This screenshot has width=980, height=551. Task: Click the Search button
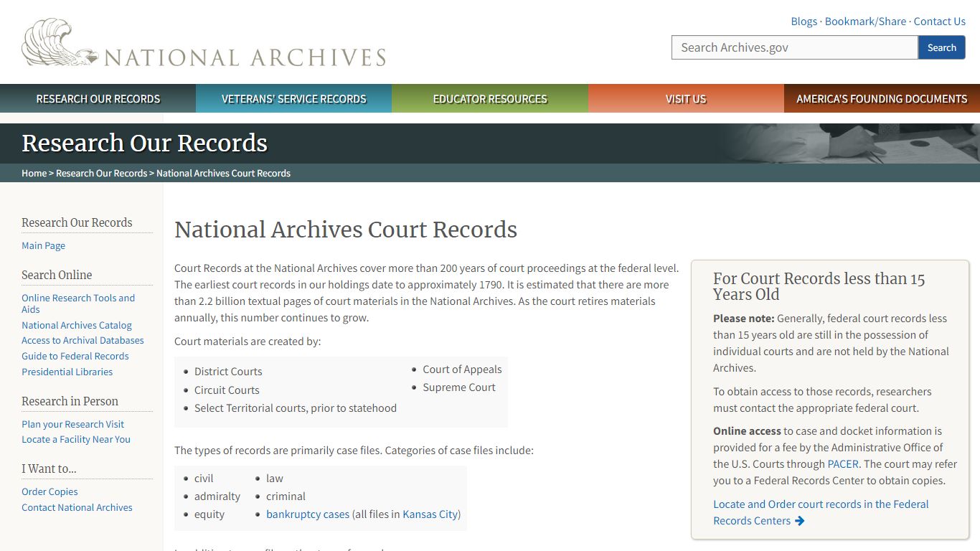click(941, 47)
